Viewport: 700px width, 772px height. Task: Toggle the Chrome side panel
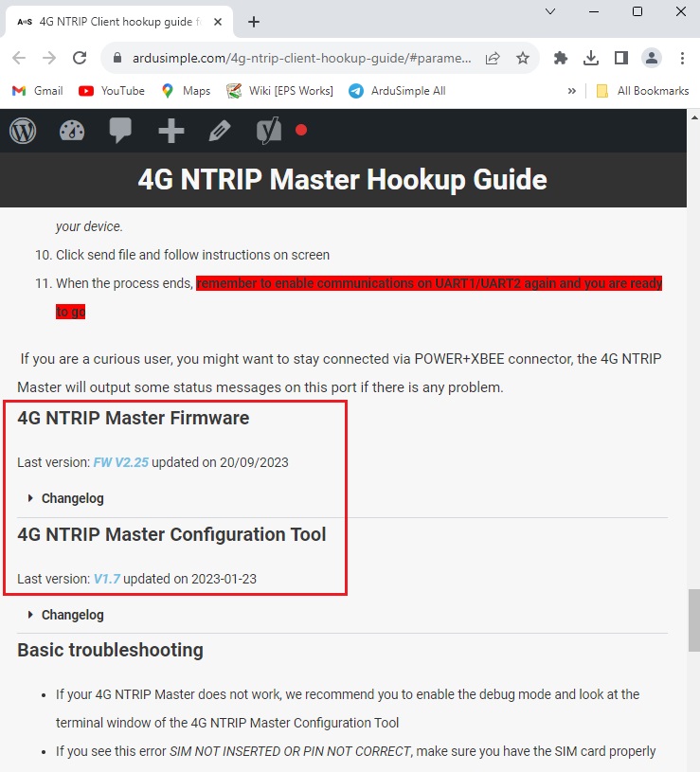pos(621,58)
